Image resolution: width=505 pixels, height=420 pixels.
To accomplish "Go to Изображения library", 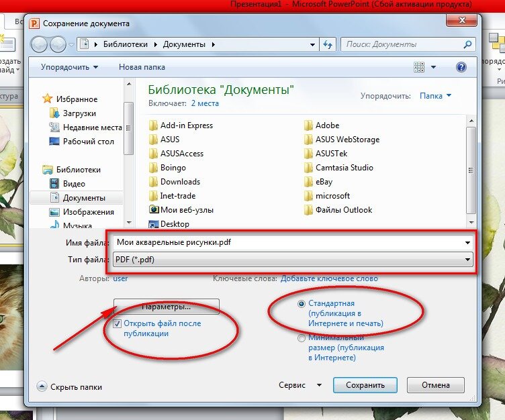I will point(82,212).
